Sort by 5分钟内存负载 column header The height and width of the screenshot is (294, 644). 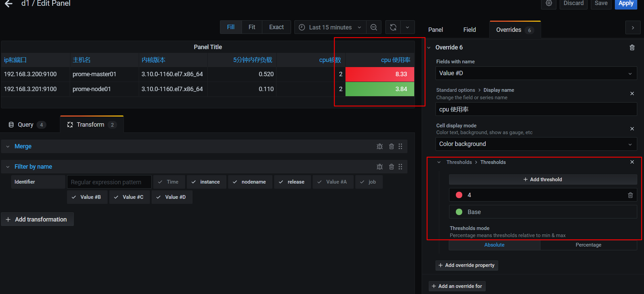pos(252,60)
